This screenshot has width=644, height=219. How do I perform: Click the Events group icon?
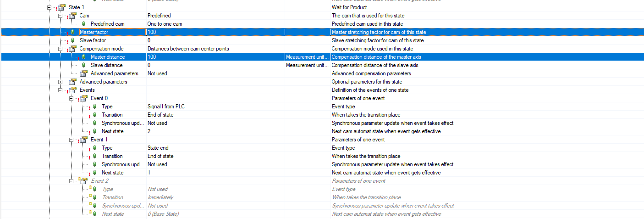click(x=72, y=90)
